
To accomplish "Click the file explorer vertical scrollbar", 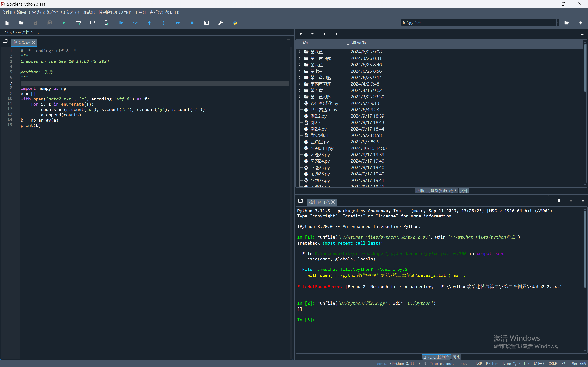I will [585, 68].
